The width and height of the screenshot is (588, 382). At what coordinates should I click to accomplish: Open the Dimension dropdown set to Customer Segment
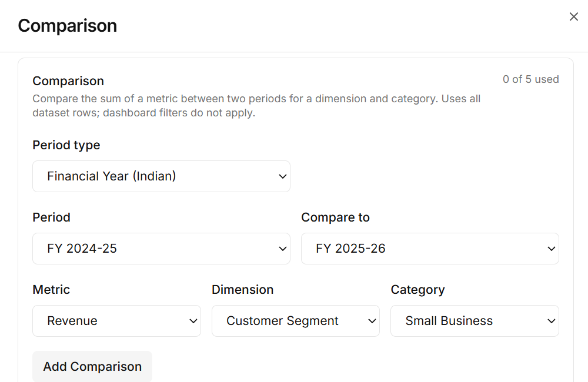pos(296,321)
